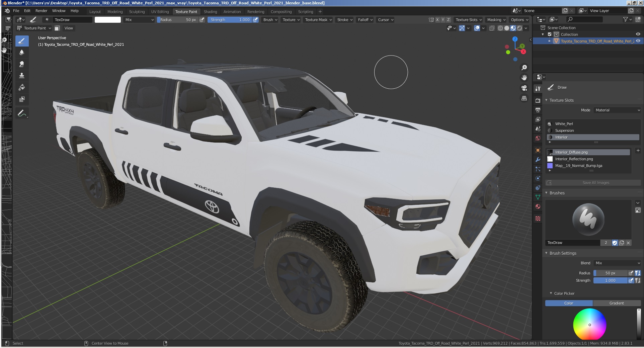Select the Smear tool in the left toolbar
Image resolution: width=644 pixels, height=348 pixels.
click(x=22, y=64)
